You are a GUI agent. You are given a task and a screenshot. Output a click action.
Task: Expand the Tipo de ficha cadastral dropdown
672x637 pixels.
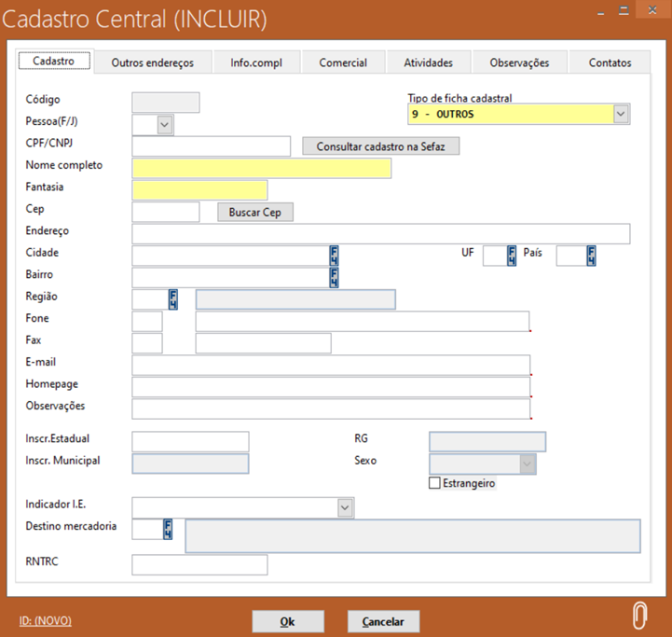pos(621,114)
